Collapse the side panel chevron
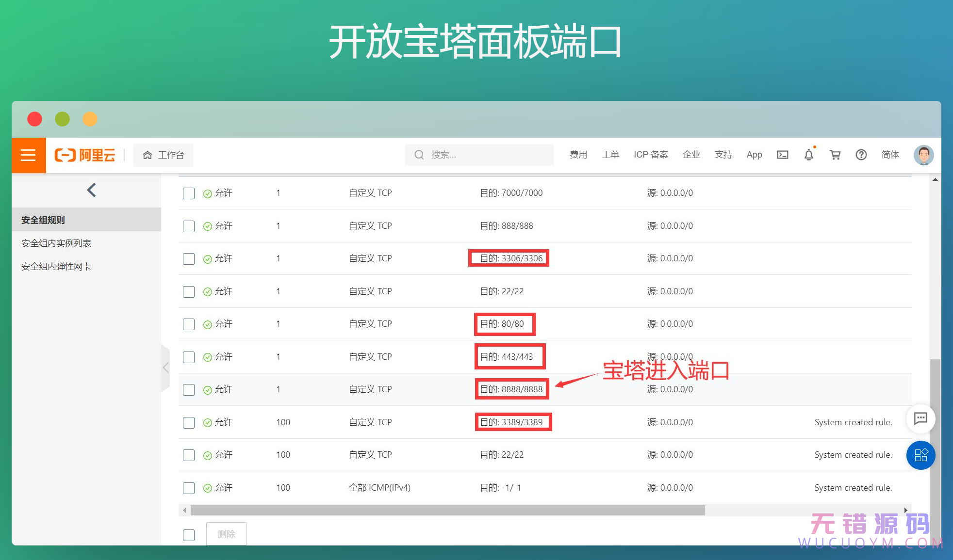Image resolution: width=953 pixels, height=560 pixels. click(x=166, y=368)
